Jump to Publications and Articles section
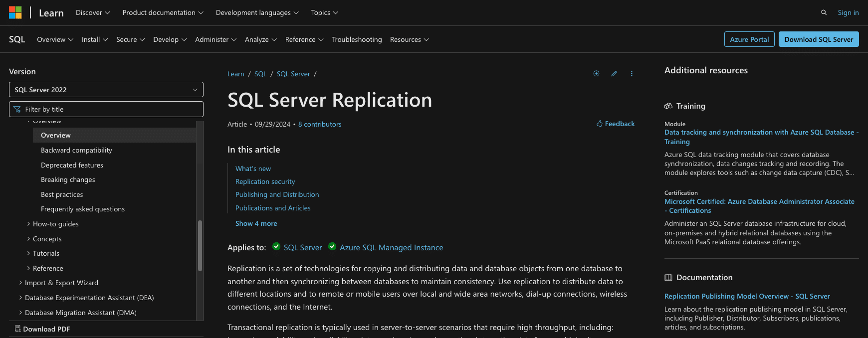 point(273,208)
